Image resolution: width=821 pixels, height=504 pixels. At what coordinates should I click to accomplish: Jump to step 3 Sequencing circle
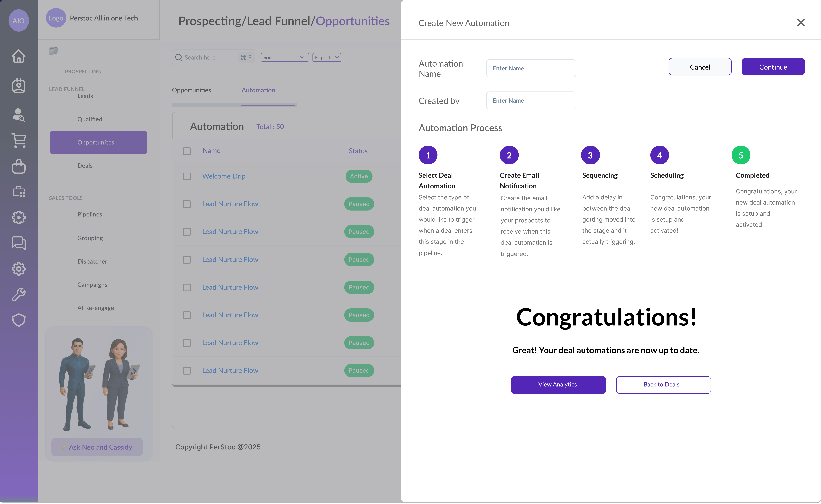pyautogui.click(x=590, y=155)
